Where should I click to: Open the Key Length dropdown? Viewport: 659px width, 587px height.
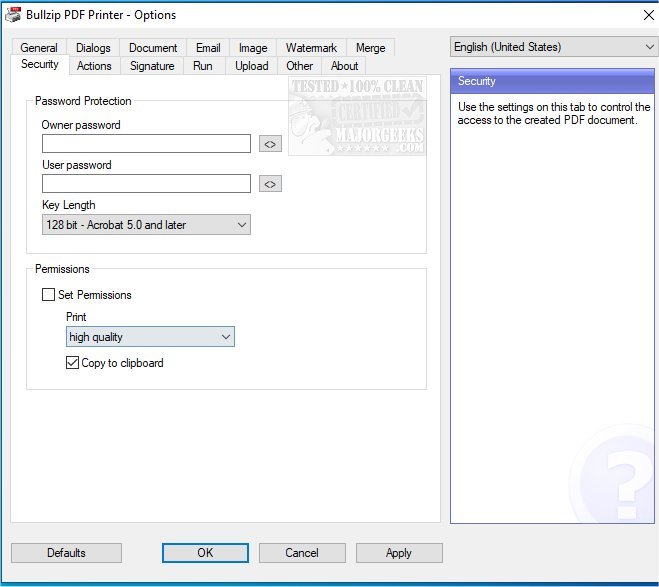146,225
